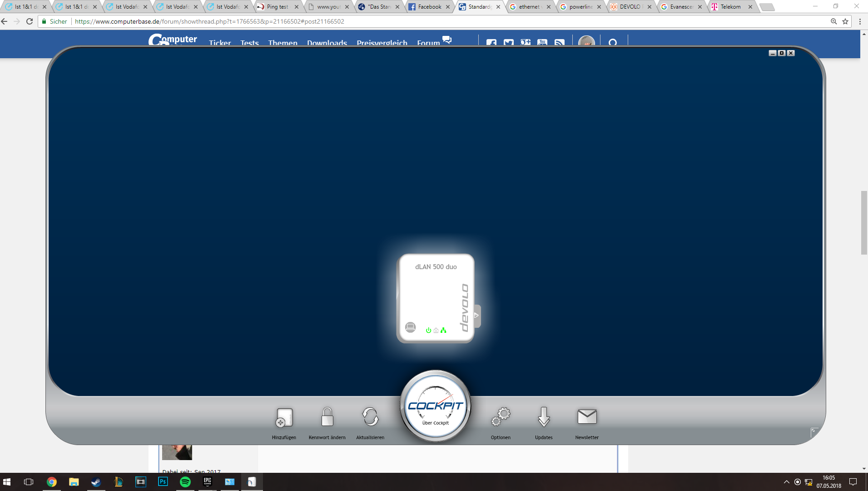Screen dimensions: 868x491
Task: Show hidden system tray icons
Action: pos(786,482)
